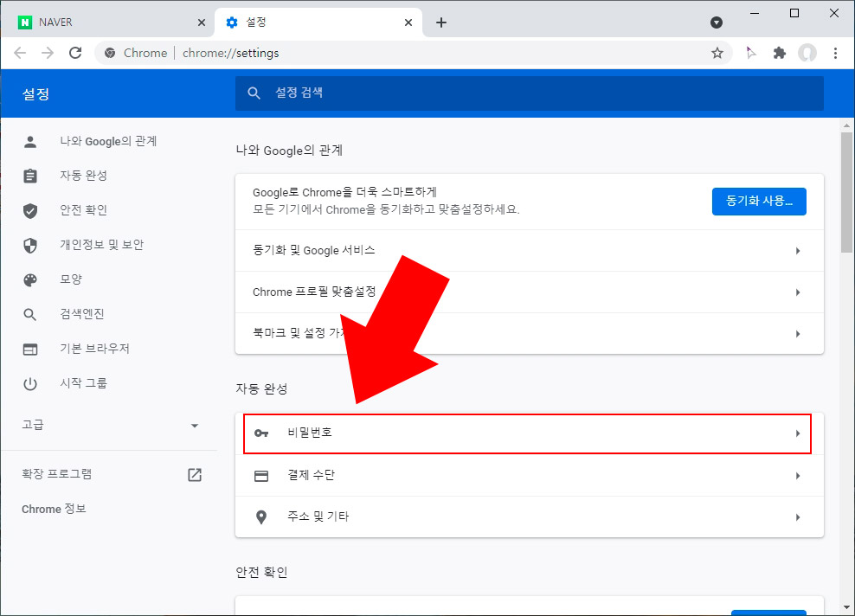Select 기본 브라우저 in sidebar
855x616 pixels.
[94, 349]
